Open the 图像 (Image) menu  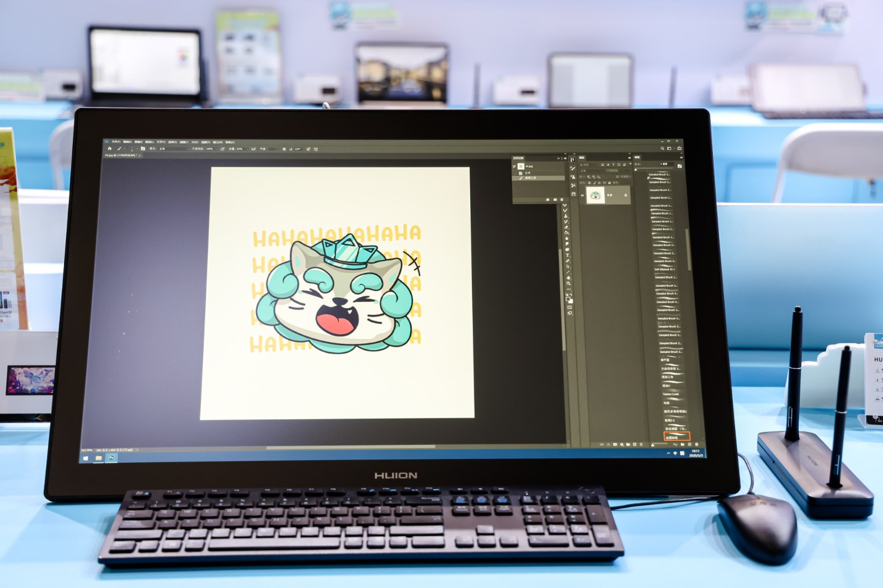click(x=138, y=142)
